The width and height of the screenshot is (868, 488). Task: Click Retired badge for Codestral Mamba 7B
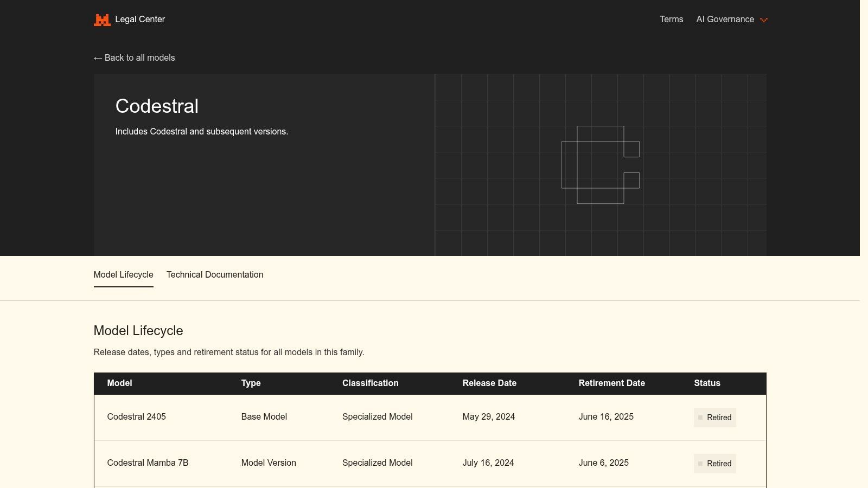pos(715,464)
